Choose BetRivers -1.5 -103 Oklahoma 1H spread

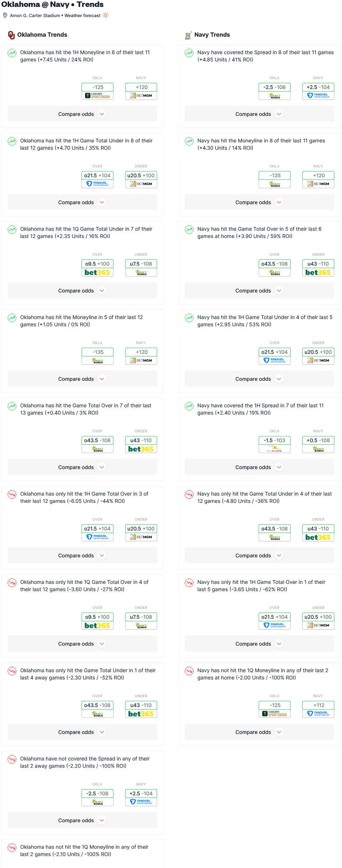coord(275,444)
